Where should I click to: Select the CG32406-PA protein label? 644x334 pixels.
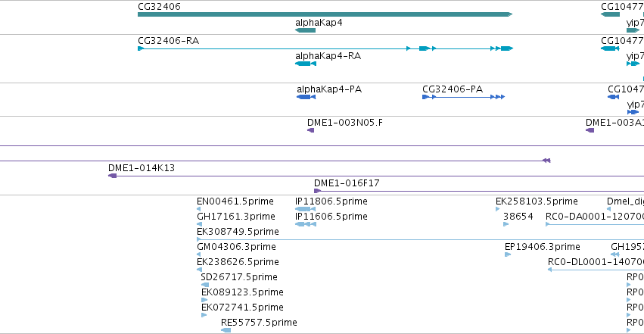[x=453, y=89]
